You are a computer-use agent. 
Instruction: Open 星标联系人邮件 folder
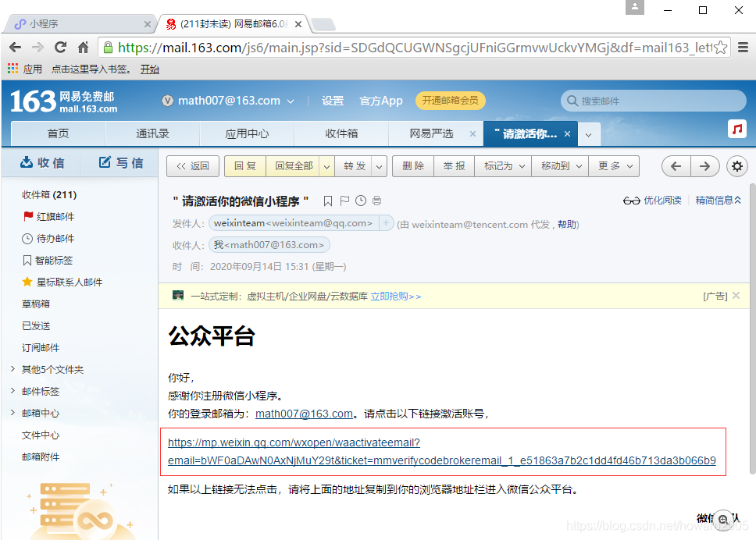(x=62, y=282)
